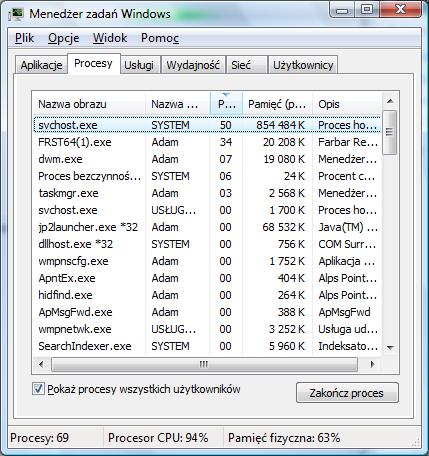Click the horizontal scroll right arrow
This screenshot has height=456, width=429.
tap(372, 364)
